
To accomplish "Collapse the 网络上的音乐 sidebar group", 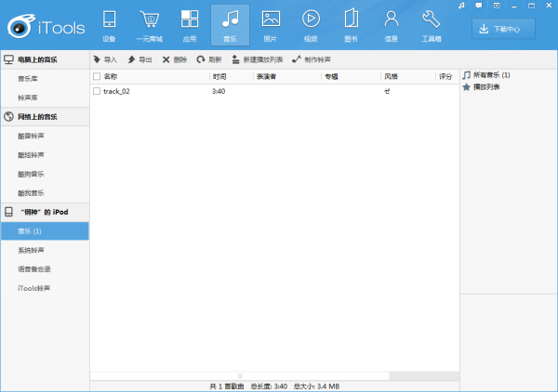I will click(45, 117).
